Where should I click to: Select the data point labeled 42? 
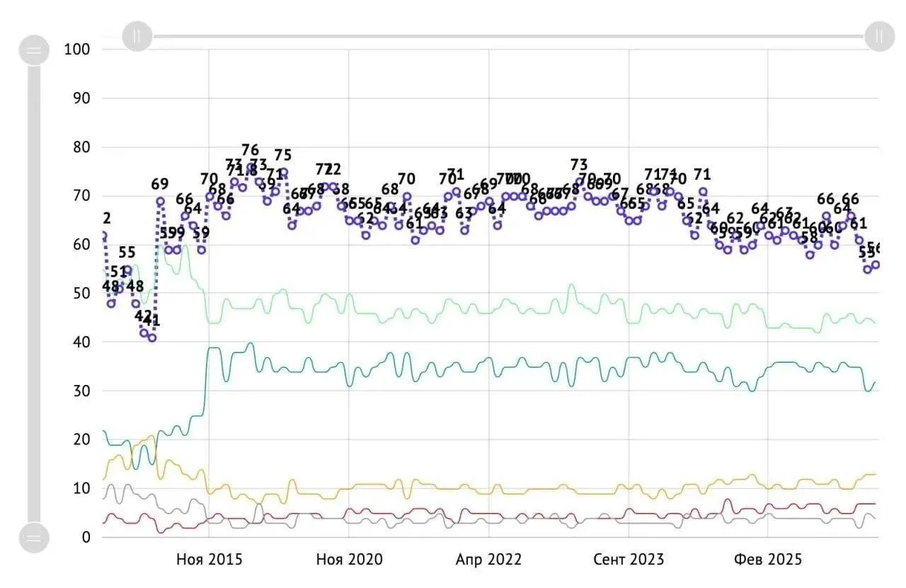[144, 333]
